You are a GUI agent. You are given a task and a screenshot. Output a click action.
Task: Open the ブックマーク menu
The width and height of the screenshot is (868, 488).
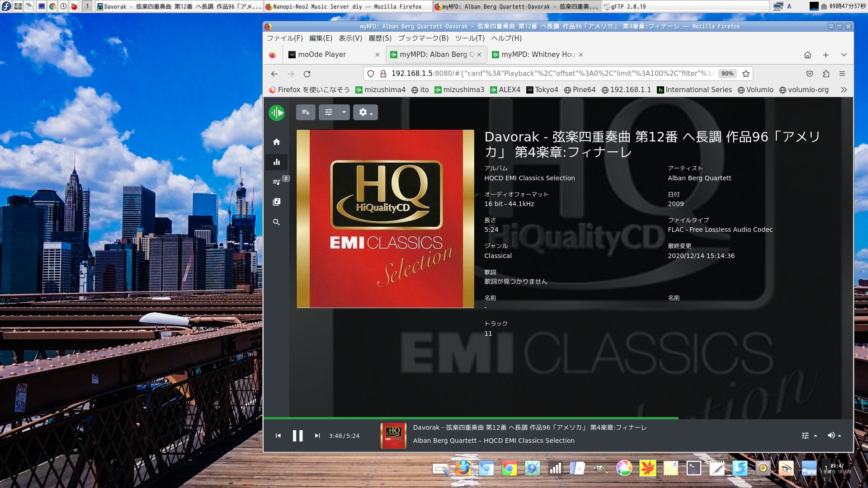pyautogui.click(x=422, y=38)
